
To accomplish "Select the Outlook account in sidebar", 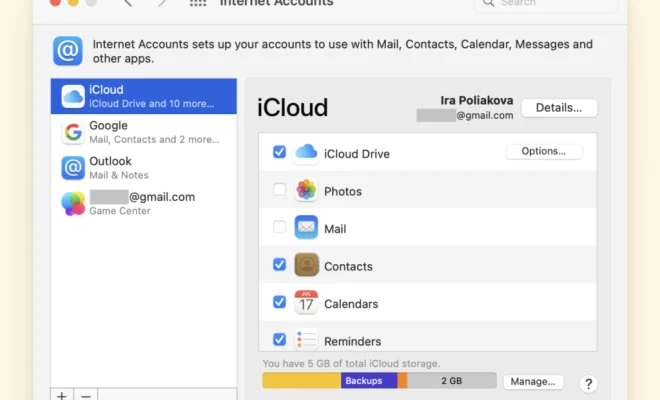I will click(x=144, y=168).
